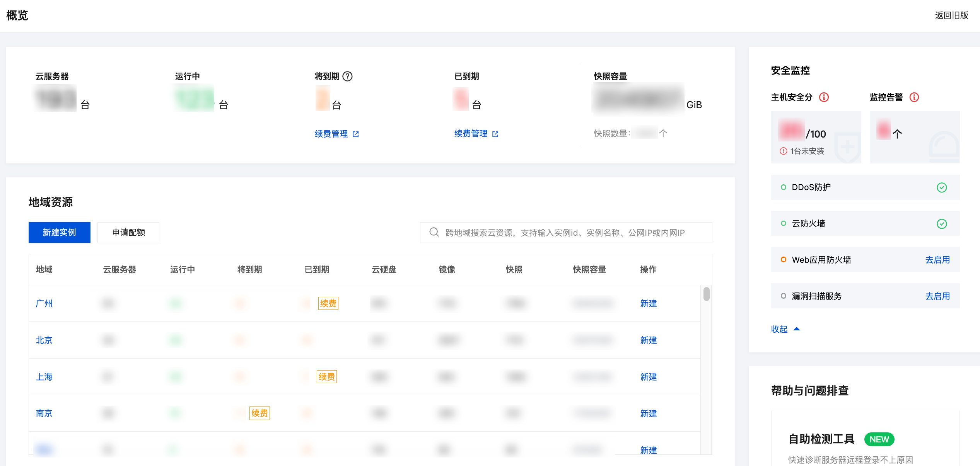Click 返回旧版 in top right
Screen dimensions: 980x466
pyautogui.click(x=951, y=15)
